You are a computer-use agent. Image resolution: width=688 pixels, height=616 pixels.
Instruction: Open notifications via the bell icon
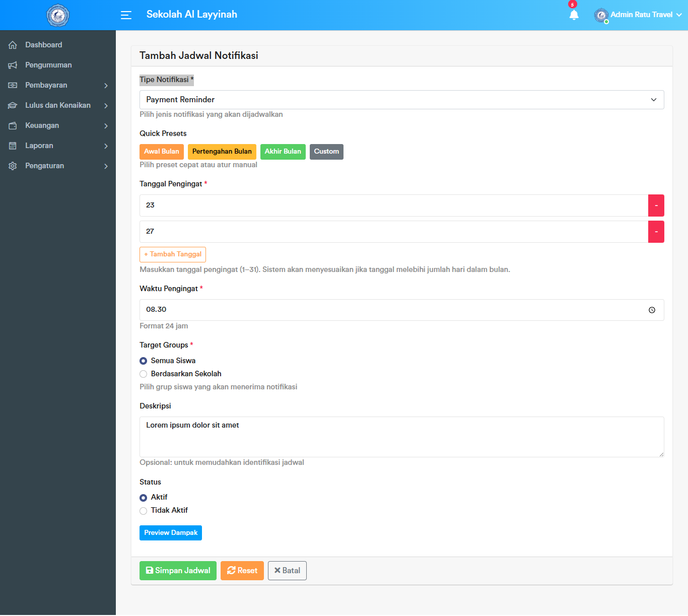574,16
